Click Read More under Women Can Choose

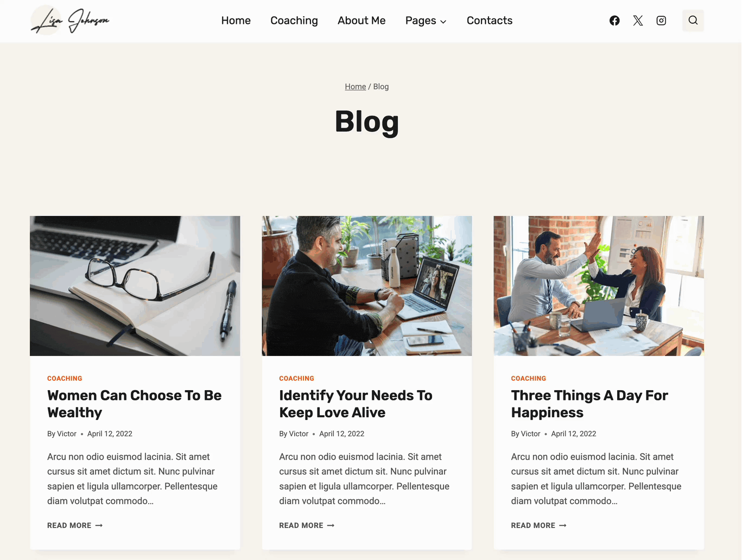75,525
